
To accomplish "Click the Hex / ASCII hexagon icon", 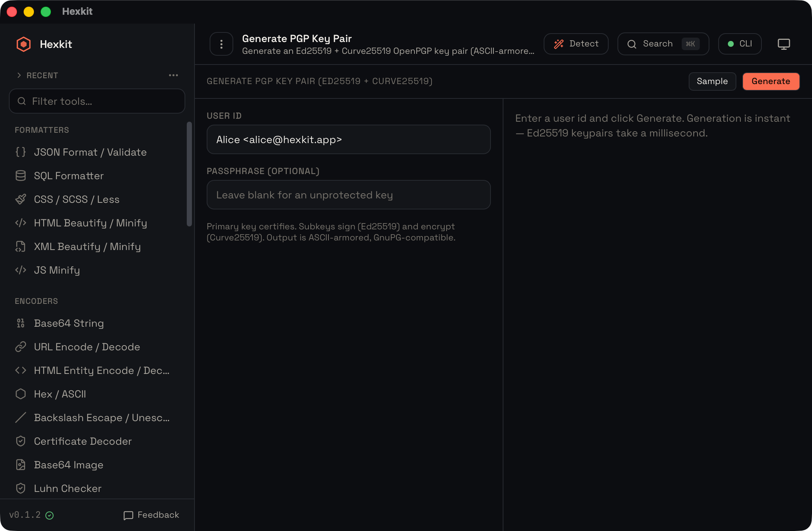I will 21,394.
